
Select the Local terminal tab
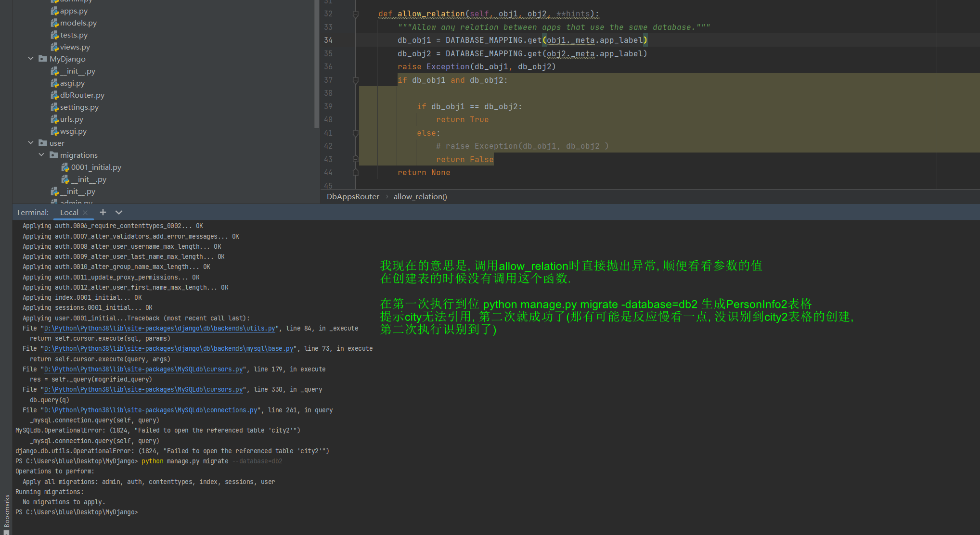pyautogui.click(x=69, y=212)
